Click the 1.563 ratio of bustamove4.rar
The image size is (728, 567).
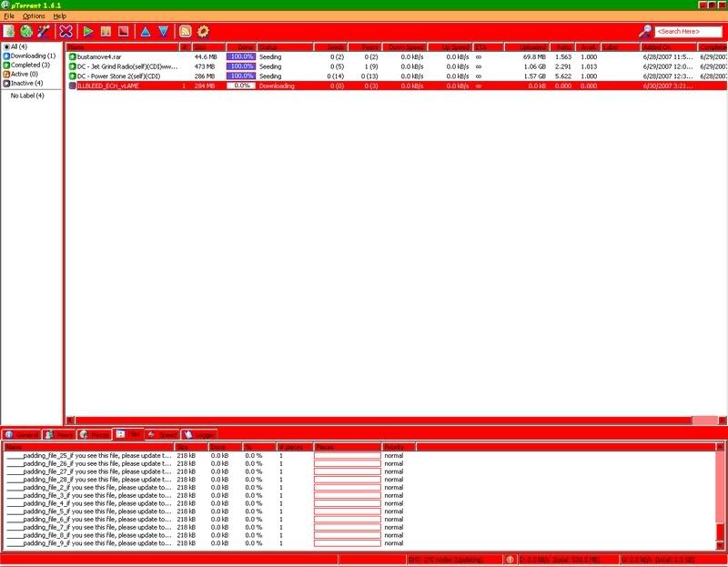coord(563,57)
